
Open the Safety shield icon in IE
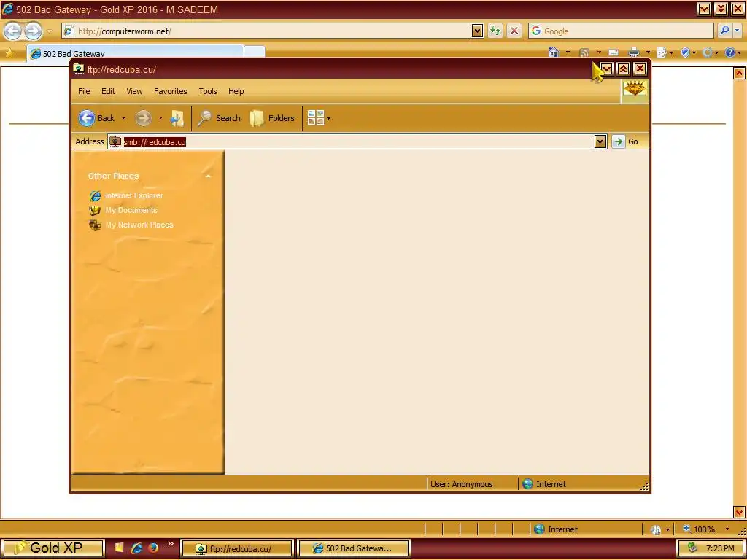click(x=685, y=52)
